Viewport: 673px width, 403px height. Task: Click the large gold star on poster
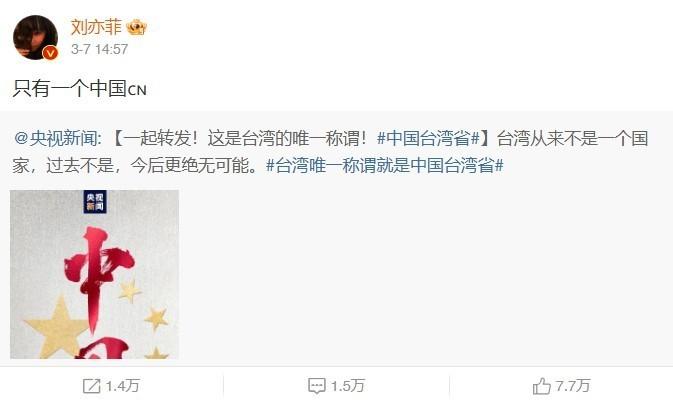coord(56,327)
